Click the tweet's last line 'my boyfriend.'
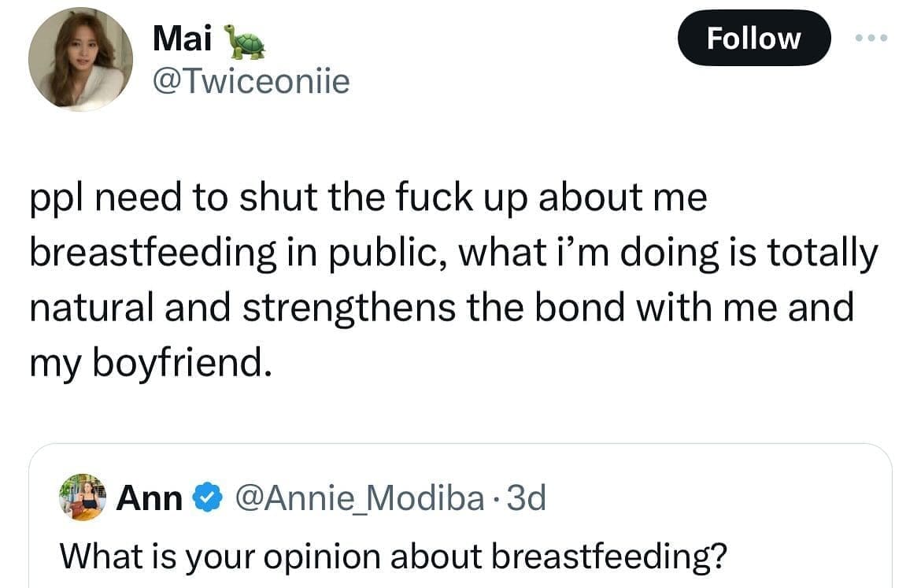Viewport: 921px width, 588px height. coord(150,362)
